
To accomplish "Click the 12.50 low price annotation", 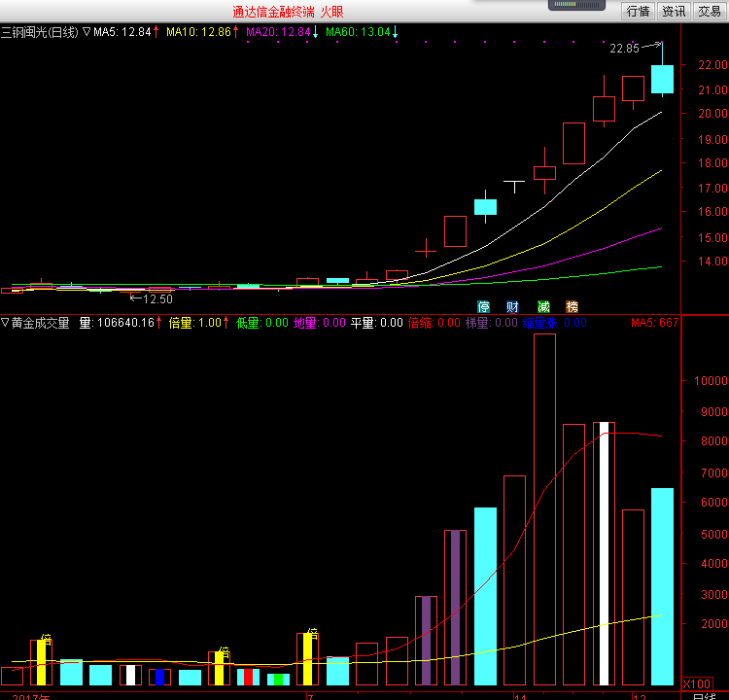I will [157, 299].
